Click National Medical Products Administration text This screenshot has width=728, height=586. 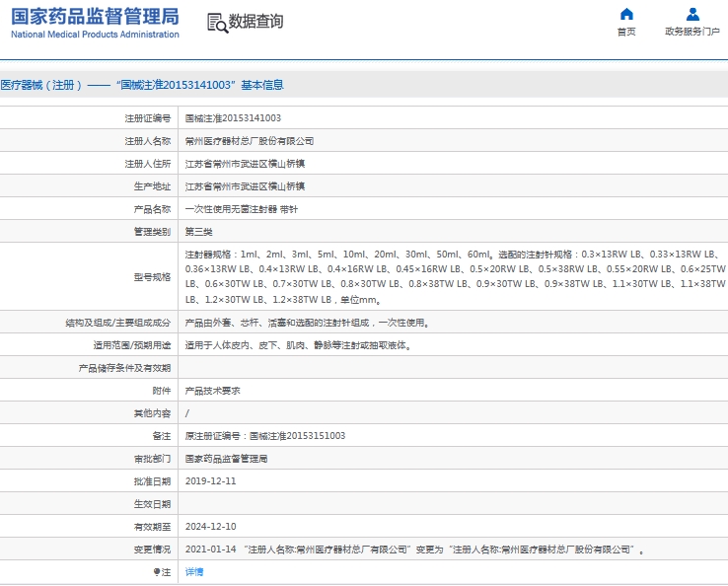(x=95, y=35)
